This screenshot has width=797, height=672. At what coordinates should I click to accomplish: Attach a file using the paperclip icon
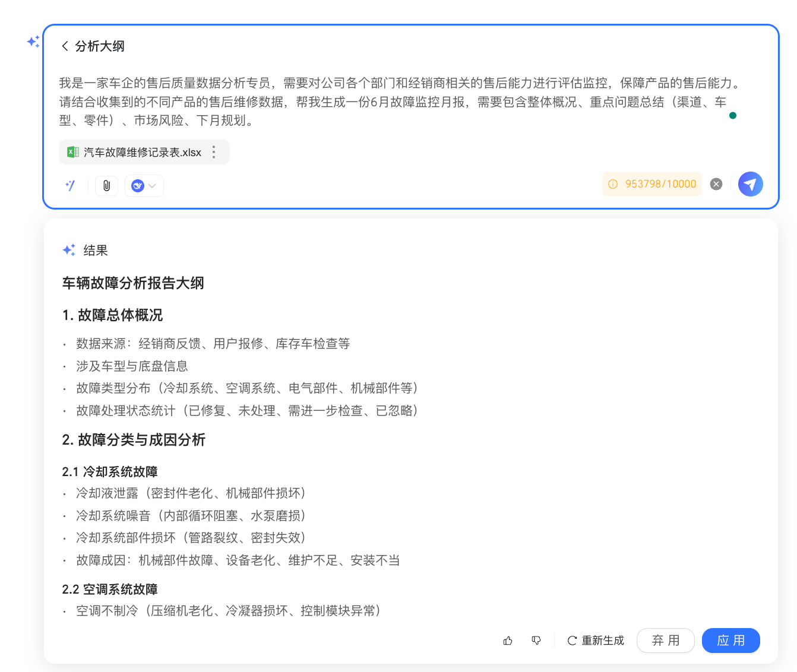click(x=106, y=185)
